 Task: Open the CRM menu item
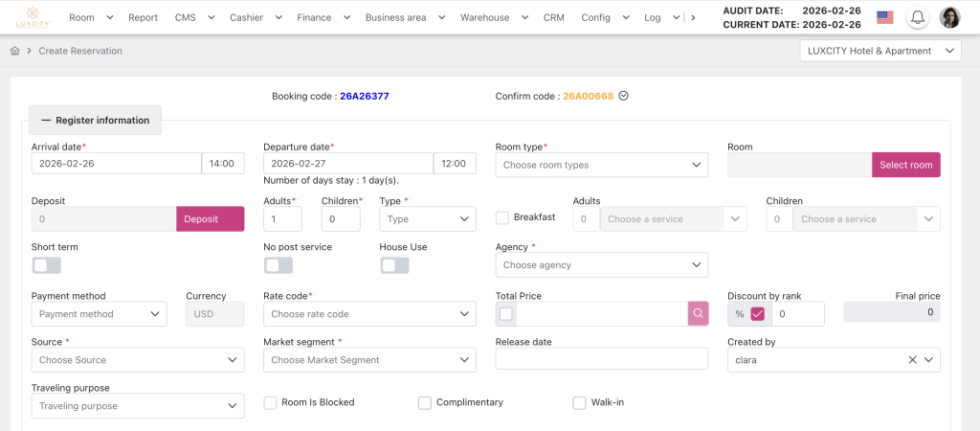[553, 17]
